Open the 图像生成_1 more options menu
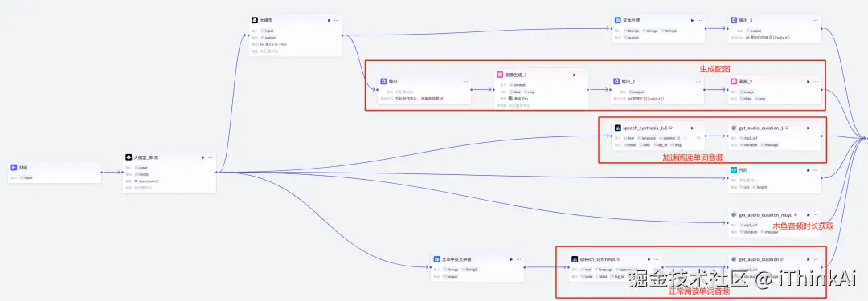 pos(582,75)
